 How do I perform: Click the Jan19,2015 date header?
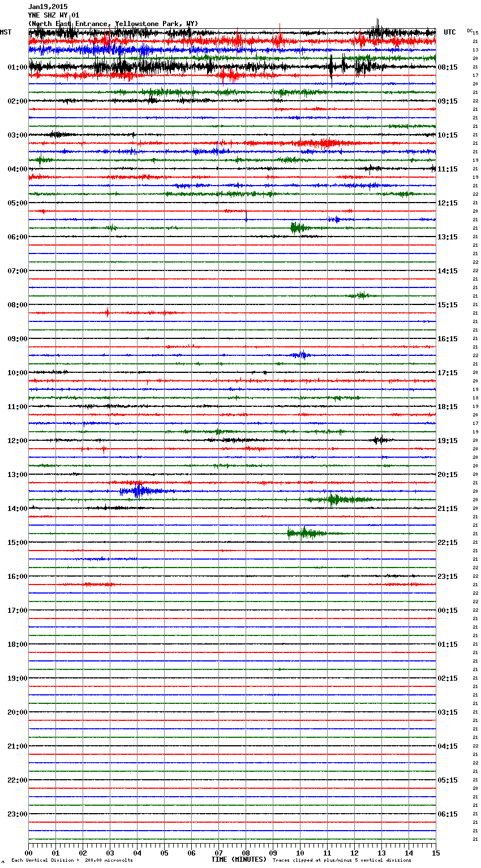coord(48,7)
